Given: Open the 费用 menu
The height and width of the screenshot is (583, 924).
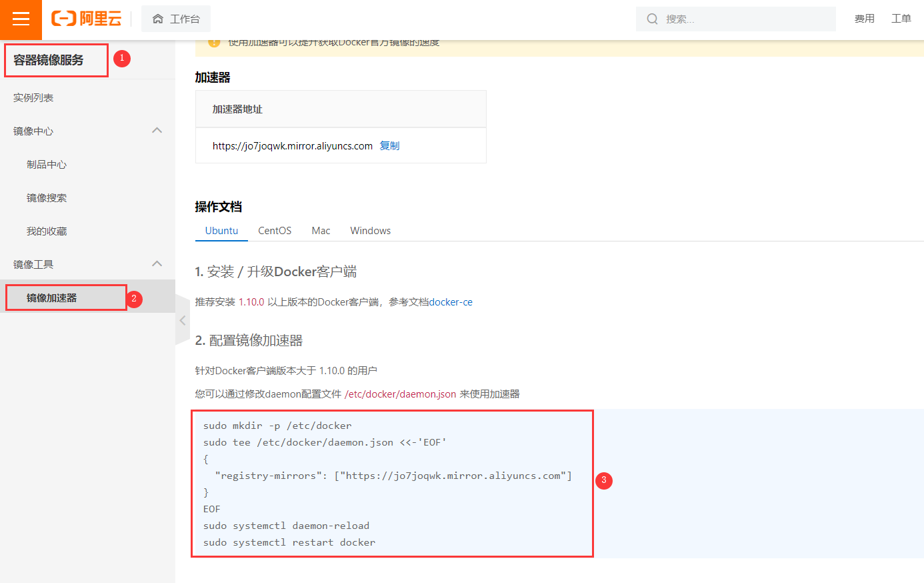Looking at the screenshot, I should 865,19.
